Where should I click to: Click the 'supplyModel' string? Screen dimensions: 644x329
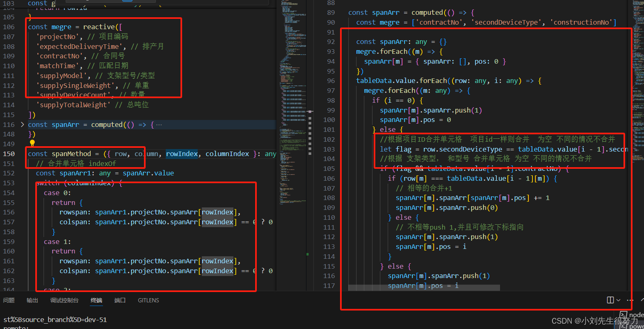coord(62,76)
